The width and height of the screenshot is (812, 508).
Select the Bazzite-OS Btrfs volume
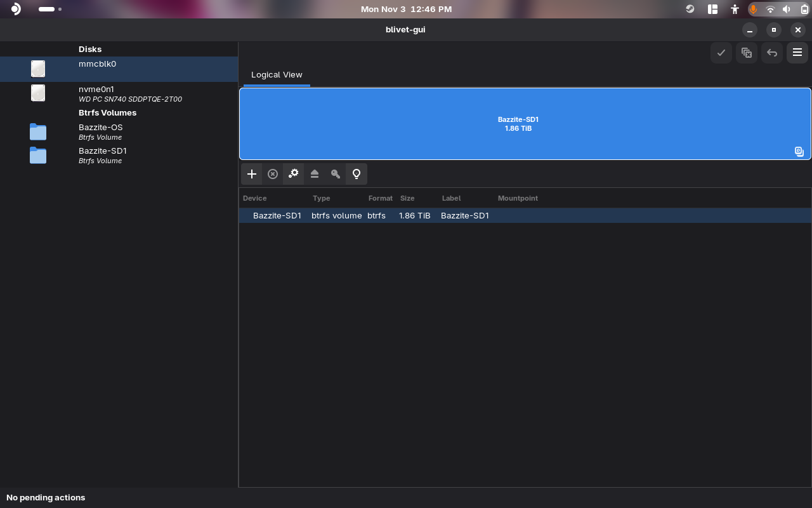click(119, 132)
